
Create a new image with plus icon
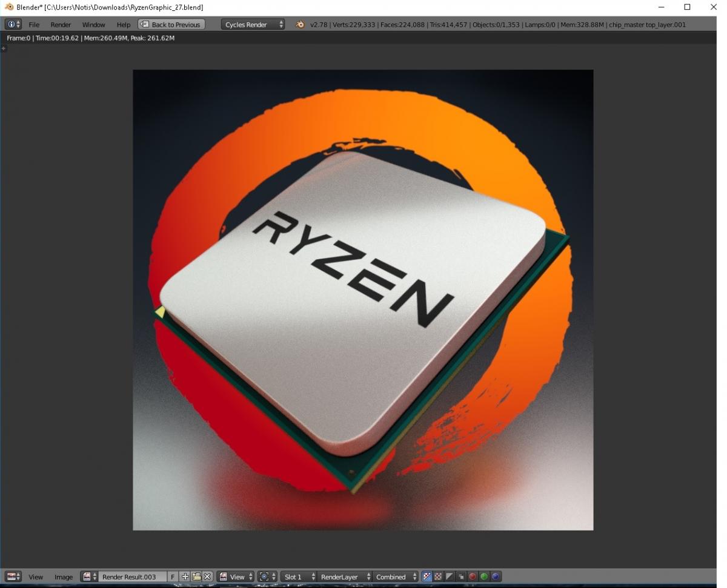click(x=185, y=577)
